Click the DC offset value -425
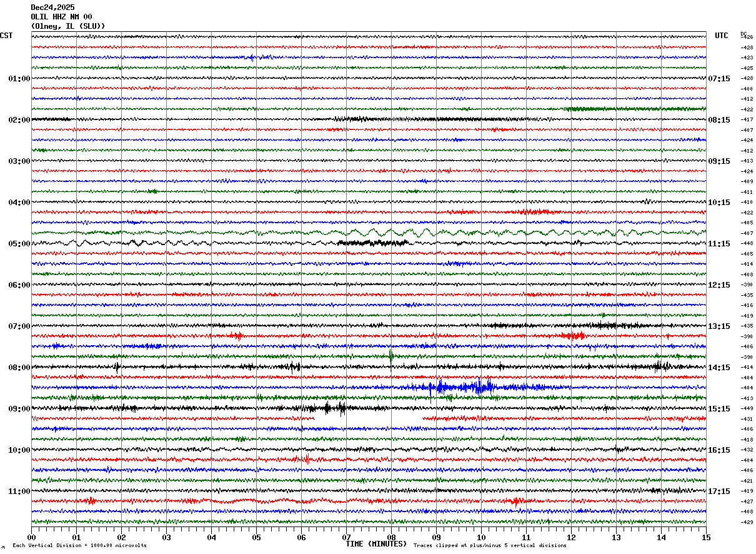This screenshot has height=554, width=756. [747, 68]
